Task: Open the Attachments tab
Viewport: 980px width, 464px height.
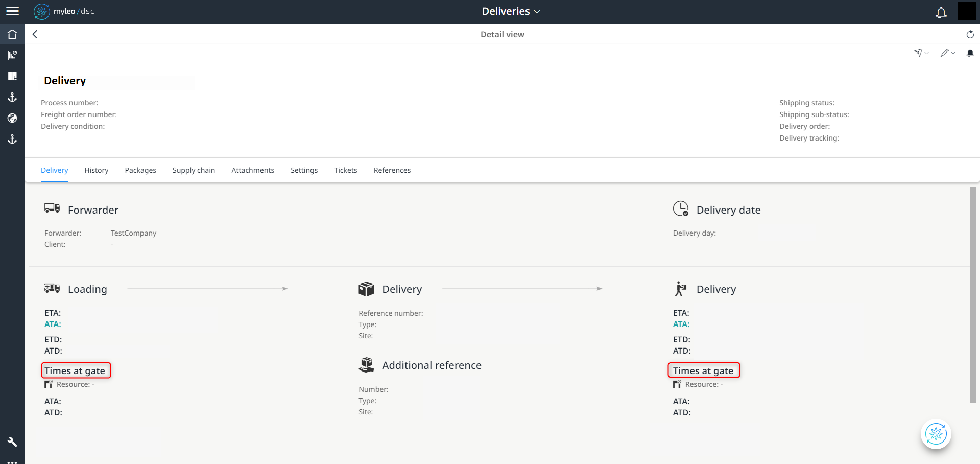Action: point(253,170)
